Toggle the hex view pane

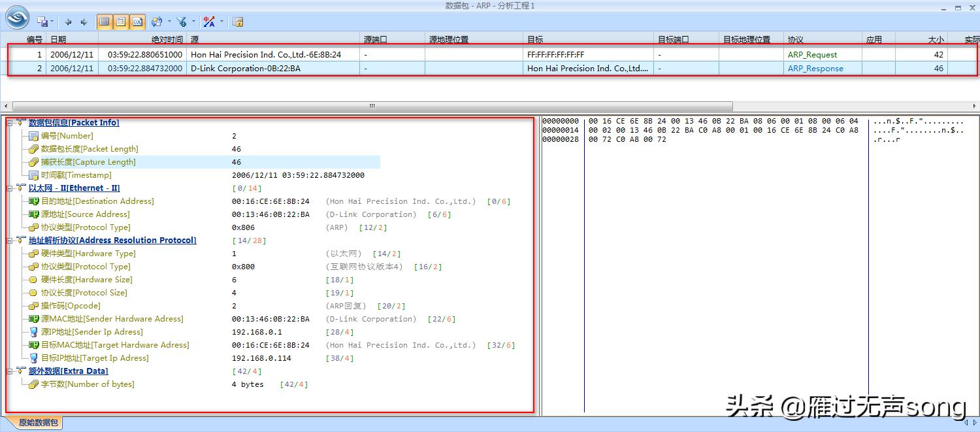[137, 22]
